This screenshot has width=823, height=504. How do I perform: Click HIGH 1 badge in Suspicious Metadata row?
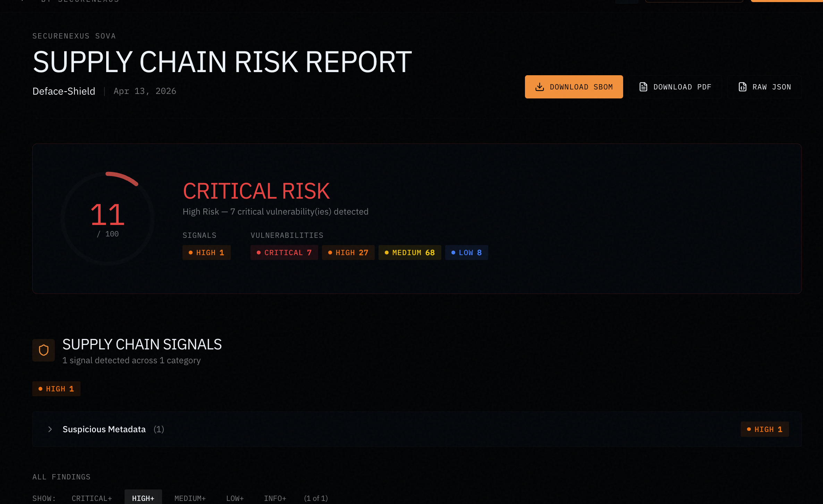coord(765,429)
